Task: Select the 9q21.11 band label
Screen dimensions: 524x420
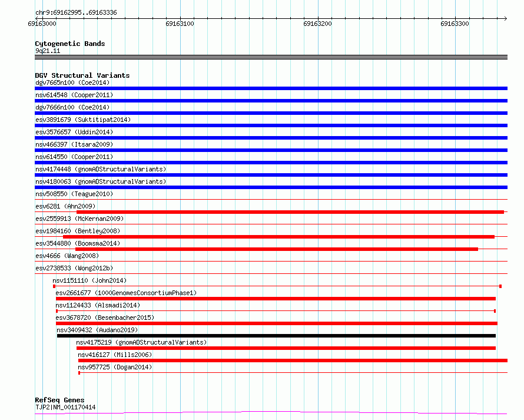Action: (48, 51)
